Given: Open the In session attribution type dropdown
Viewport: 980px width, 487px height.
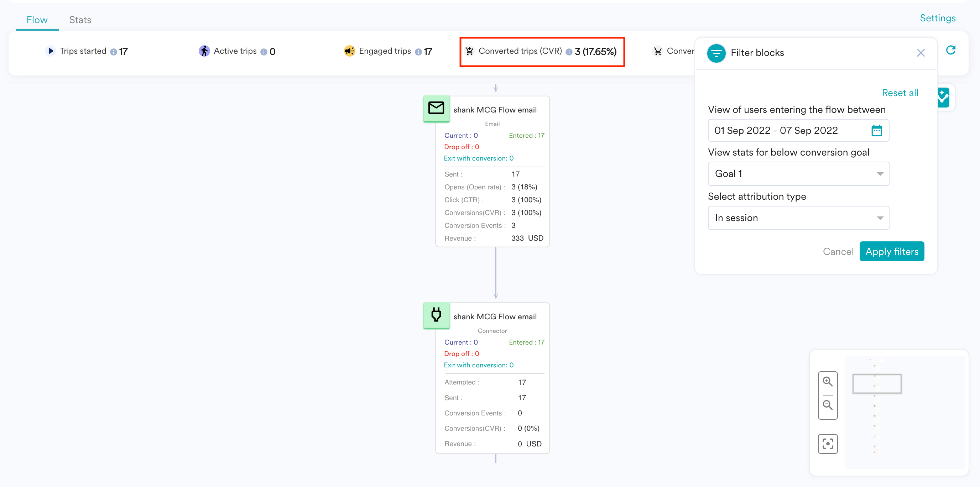Looking at the screenshot, I should [x=798, y=218].
